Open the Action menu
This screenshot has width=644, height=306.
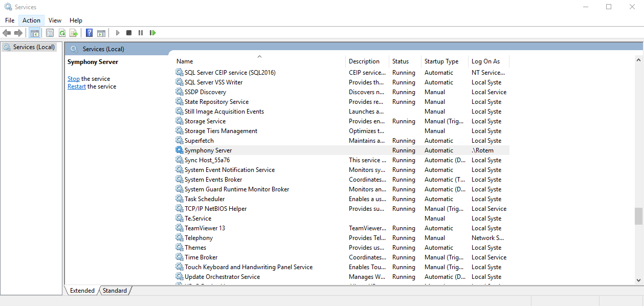coord(31,20)
